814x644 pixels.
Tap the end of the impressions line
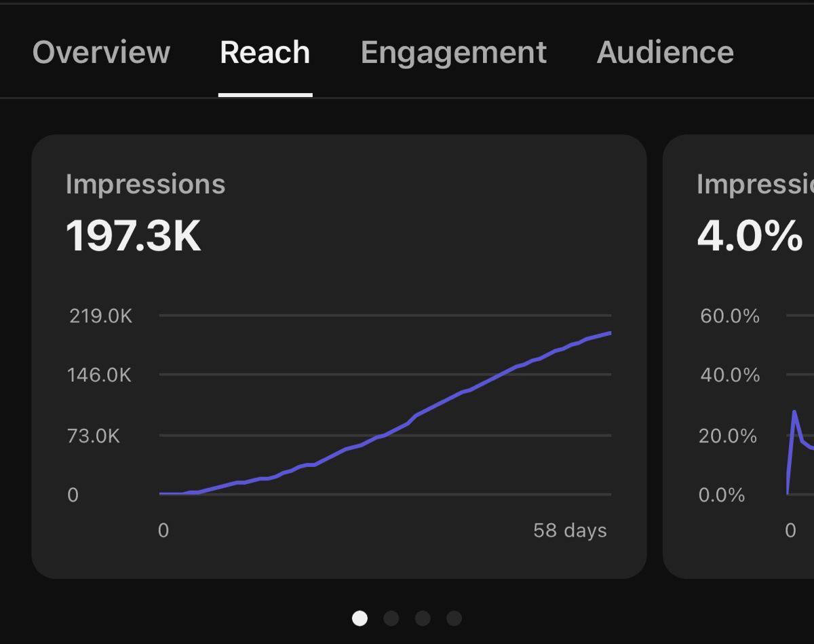click(610, 333)
